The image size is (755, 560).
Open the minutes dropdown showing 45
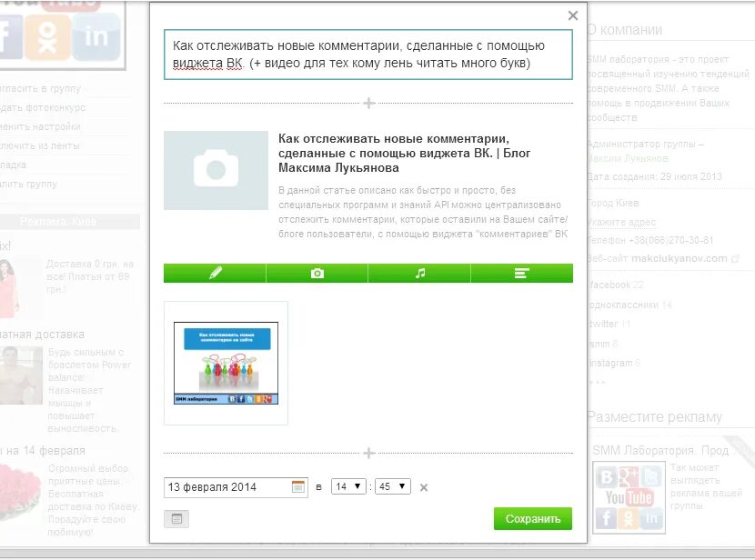click(393, 486)
